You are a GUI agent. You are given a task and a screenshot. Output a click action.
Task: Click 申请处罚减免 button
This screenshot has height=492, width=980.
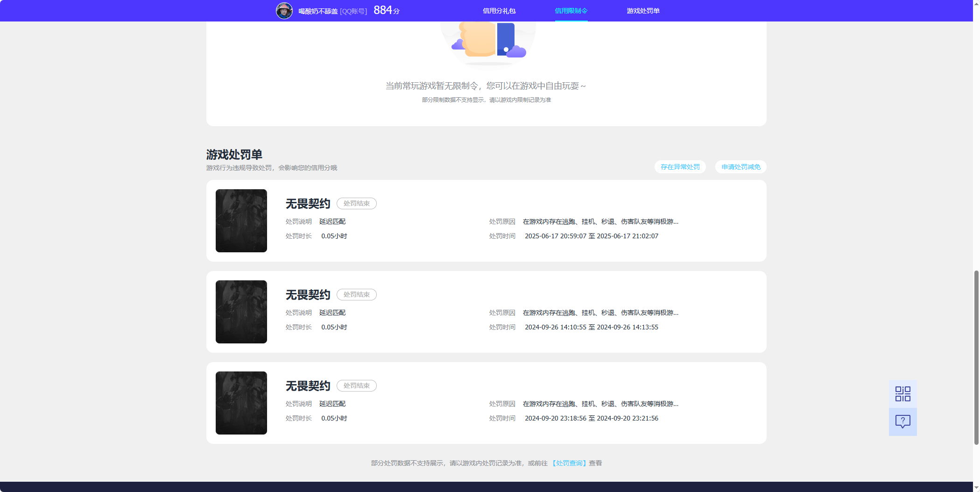point(740,167)
